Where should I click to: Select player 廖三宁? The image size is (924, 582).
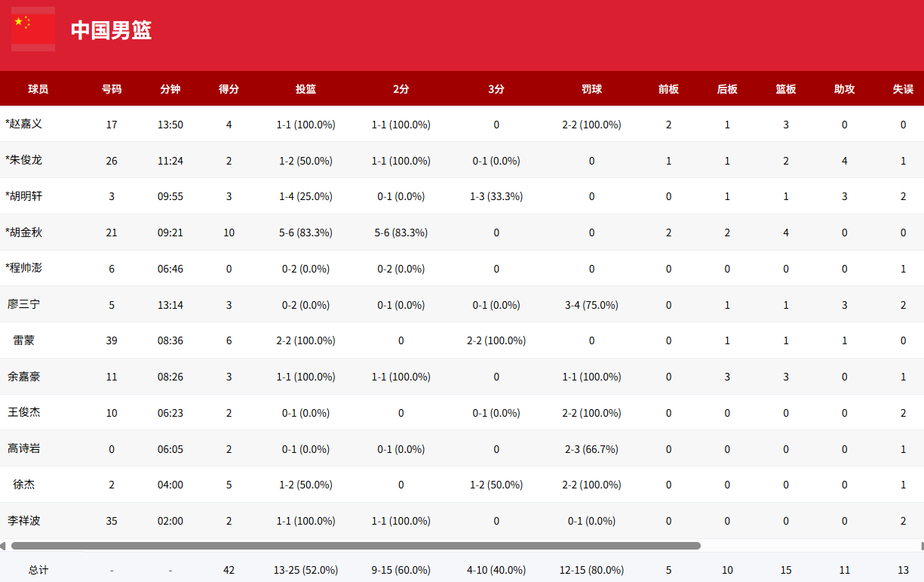pos(23,304)
